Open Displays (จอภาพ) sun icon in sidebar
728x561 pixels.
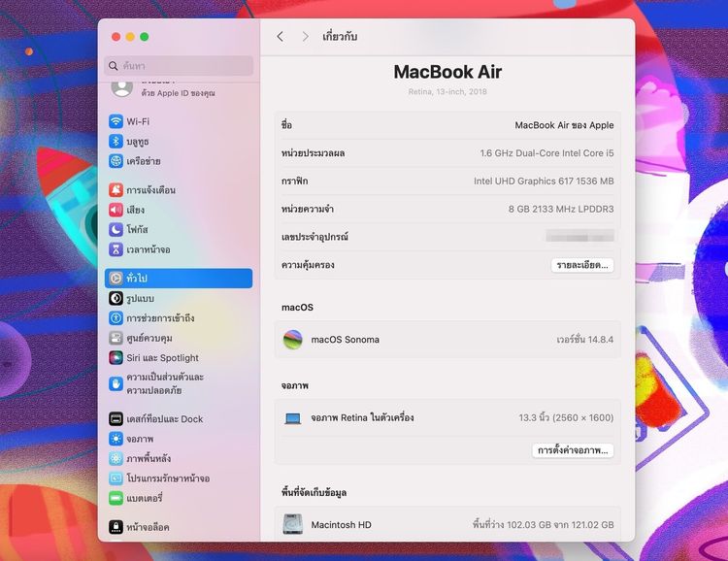(116, 439)
